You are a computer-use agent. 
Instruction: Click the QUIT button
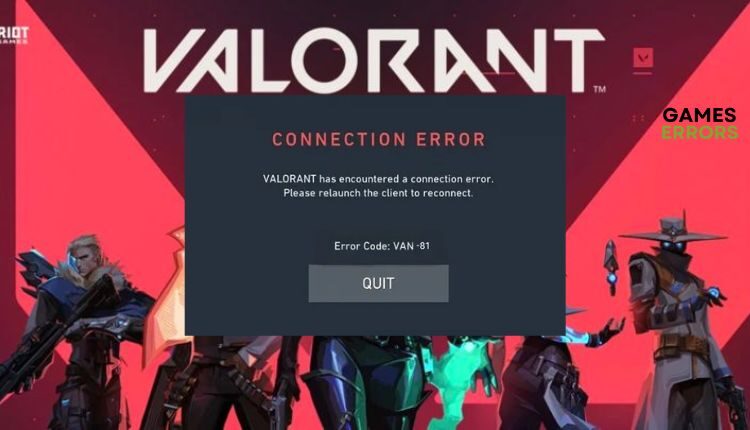pyautogui.click(x=378, y=283)
